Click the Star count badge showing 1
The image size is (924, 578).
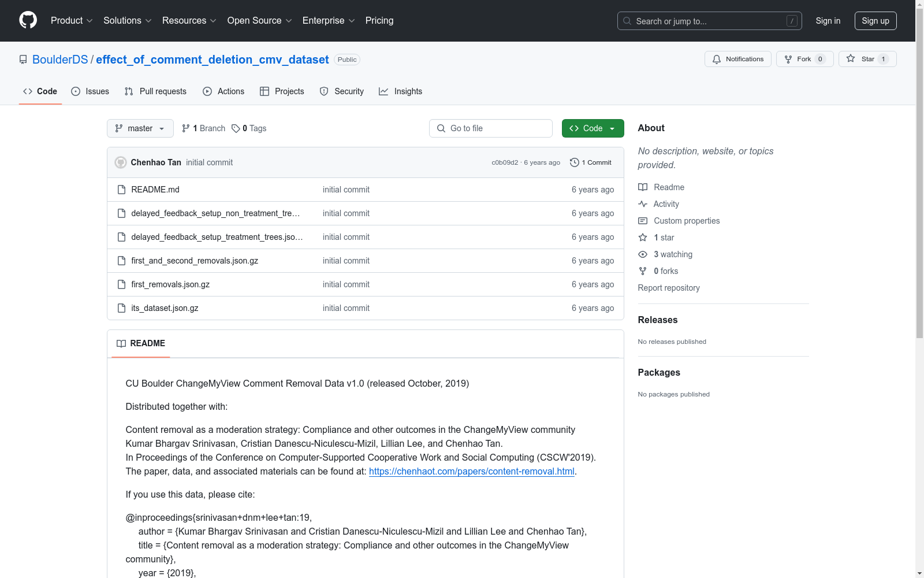pyautogui.click(x=883, y=59)
